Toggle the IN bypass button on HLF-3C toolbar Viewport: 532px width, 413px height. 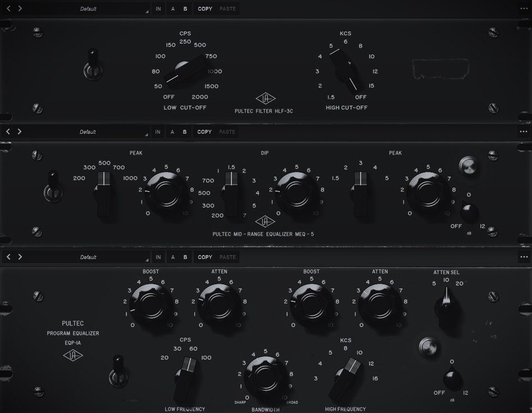point(158,9)
